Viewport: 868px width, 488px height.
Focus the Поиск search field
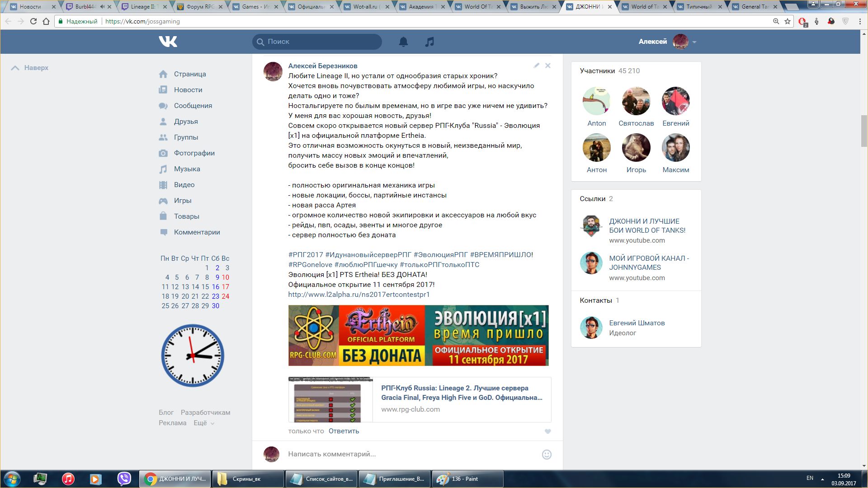click(317, 42)
